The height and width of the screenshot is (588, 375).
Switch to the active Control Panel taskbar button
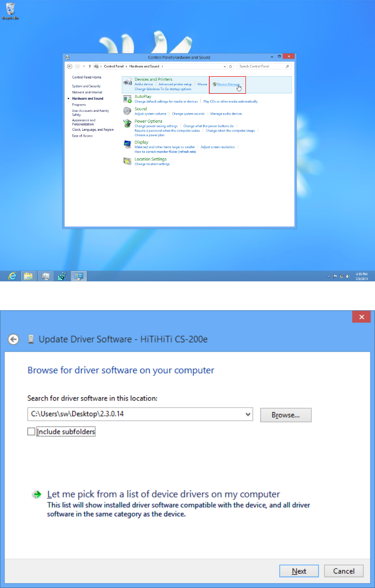point(79,276)
